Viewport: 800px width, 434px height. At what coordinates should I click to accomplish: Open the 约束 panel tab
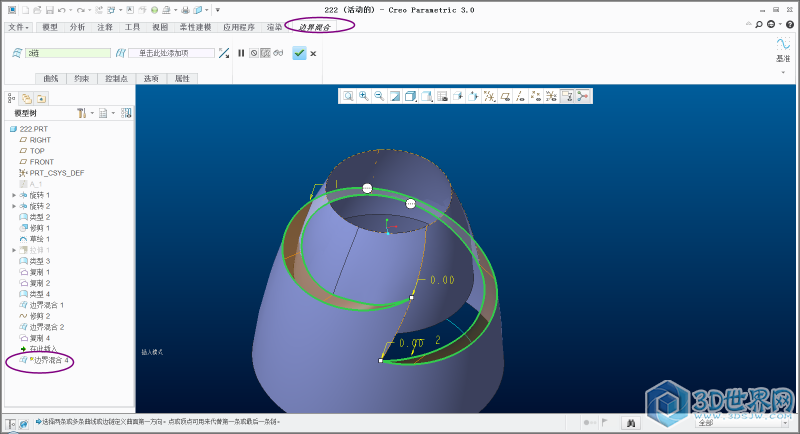[82, 79]
